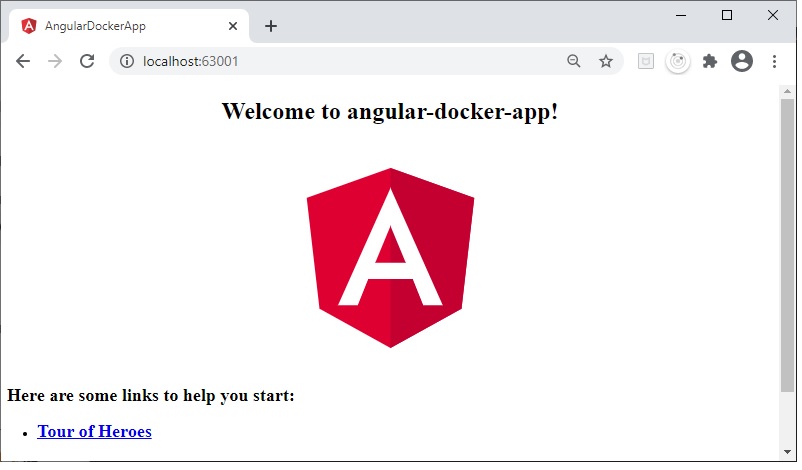802x470 pixels.
Task: Open the grey square extension icon
Action: click(646, 61)
